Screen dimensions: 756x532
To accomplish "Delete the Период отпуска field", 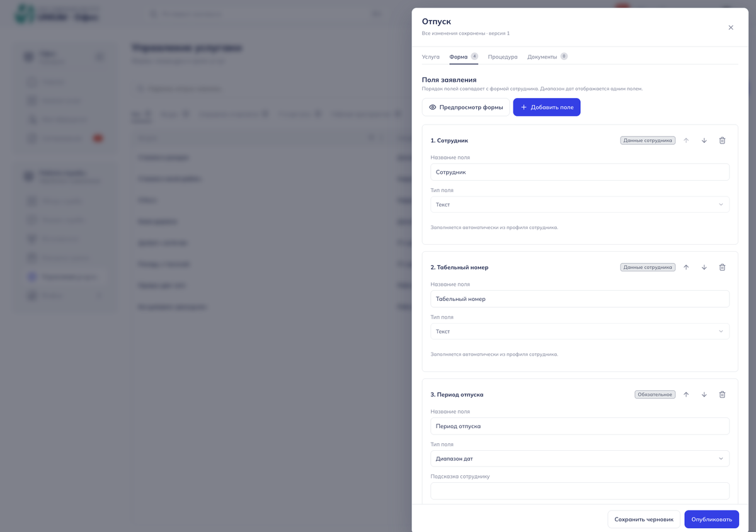I will [722, 394].
